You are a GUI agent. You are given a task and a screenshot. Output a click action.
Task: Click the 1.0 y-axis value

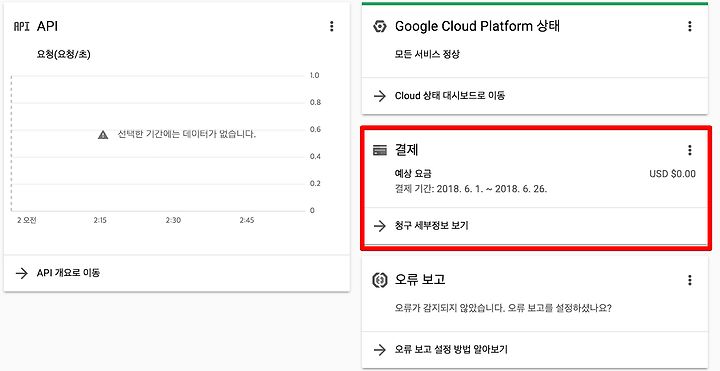point(315,75)
